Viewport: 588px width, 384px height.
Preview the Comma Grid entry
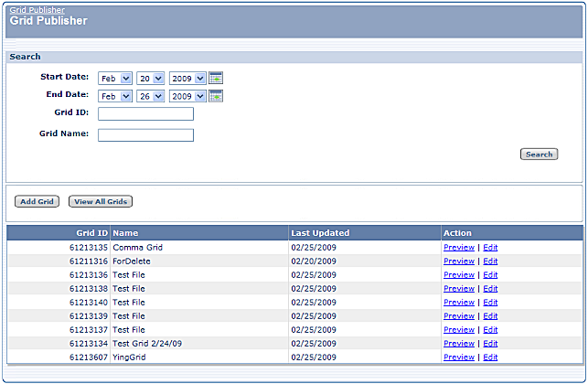click(x=458, y=247)
